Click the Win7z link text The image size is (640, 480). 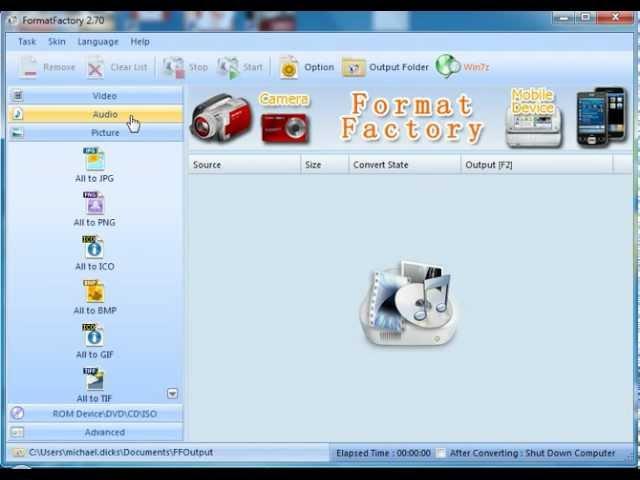pos(476,67)
